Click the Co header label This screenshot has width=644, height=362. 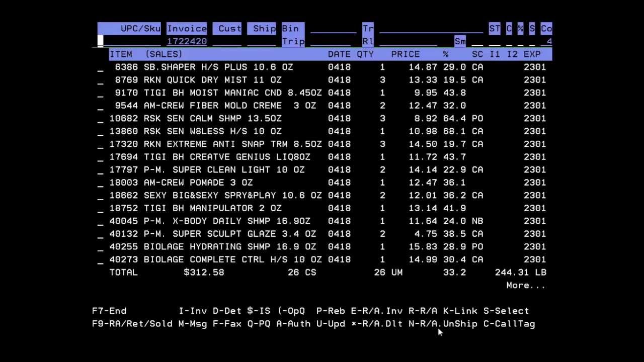(x=546, y=29)
